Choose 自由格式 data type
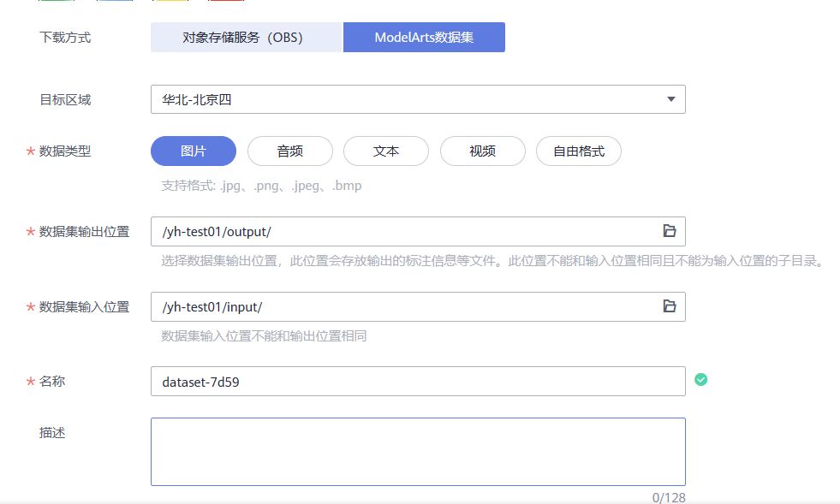The width and height of the screenshot is (840, 504). (579, 151)
